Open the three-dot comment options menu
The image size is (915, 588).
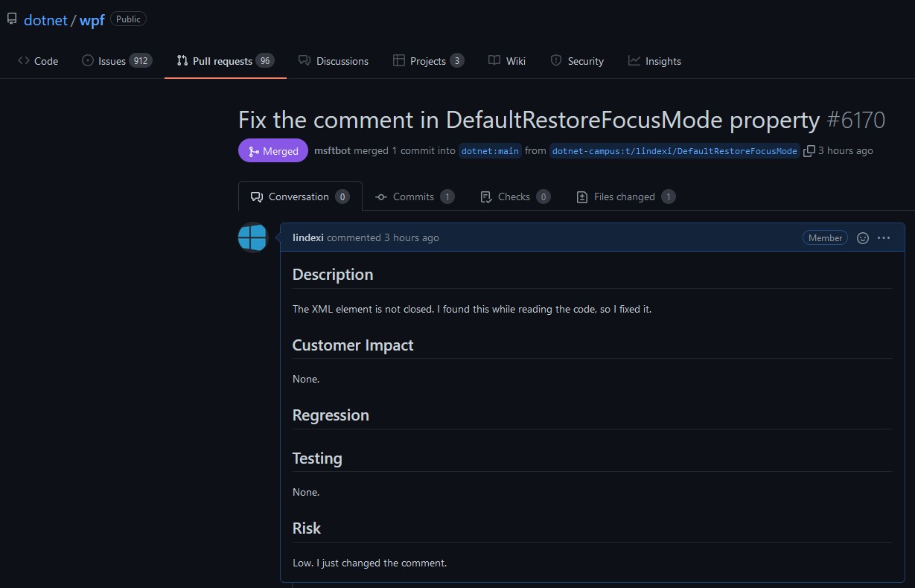tap(884, 238)
